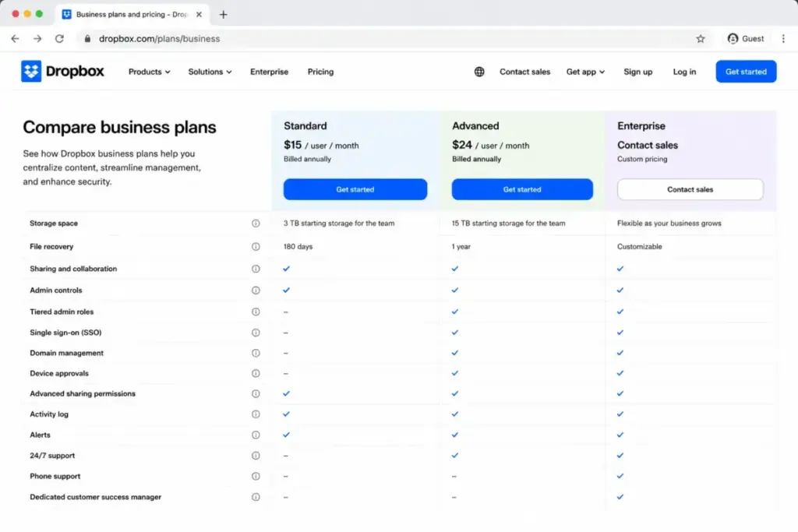
Task: Show info for Activity log row
Action: [x=256, y=414]
